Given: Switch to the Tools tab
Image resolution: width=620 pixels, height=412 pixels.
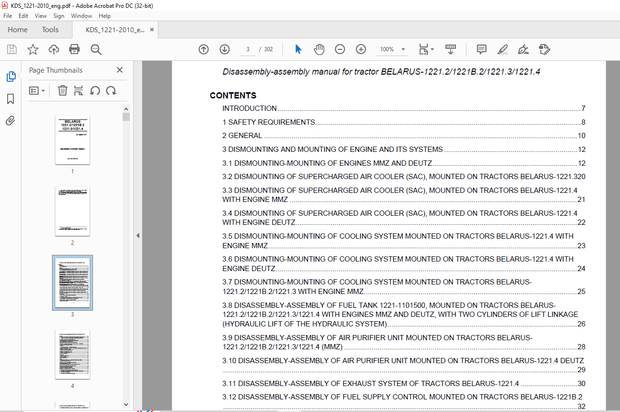Looking at the screenshot, I should (50, 30).
